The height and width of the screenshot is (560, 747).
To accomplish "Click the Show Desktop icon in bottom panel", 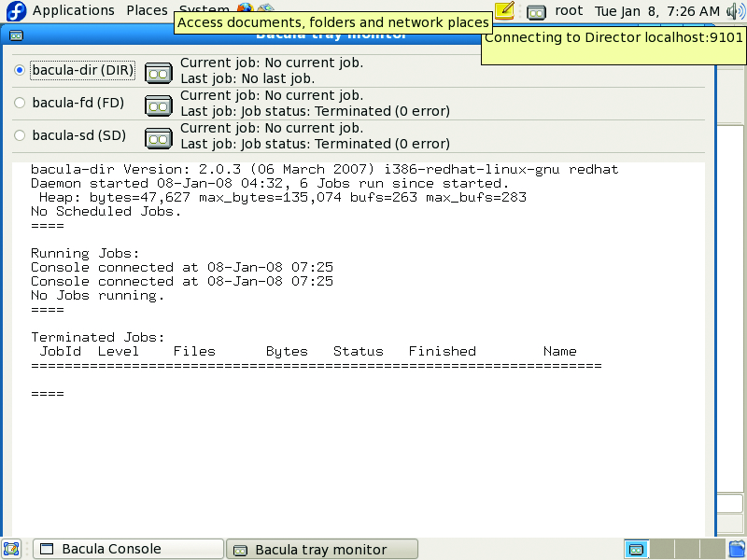I will click(x=11, y=549).
